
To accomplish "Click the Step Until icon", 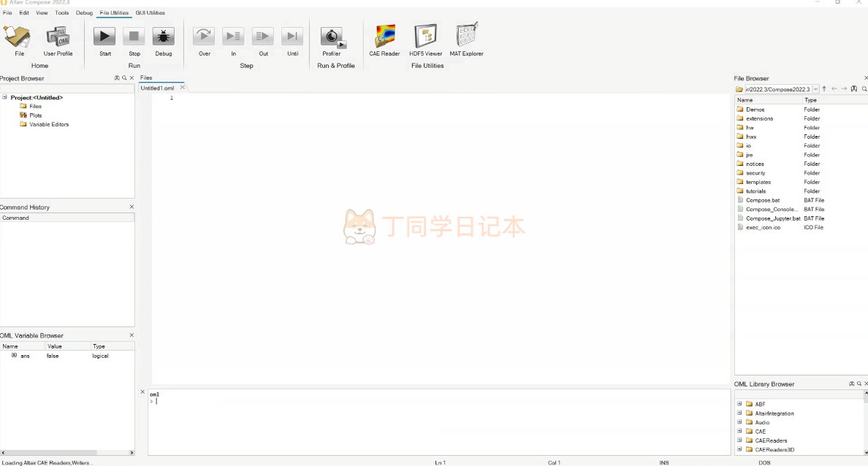I will click(x=292, y=37).
